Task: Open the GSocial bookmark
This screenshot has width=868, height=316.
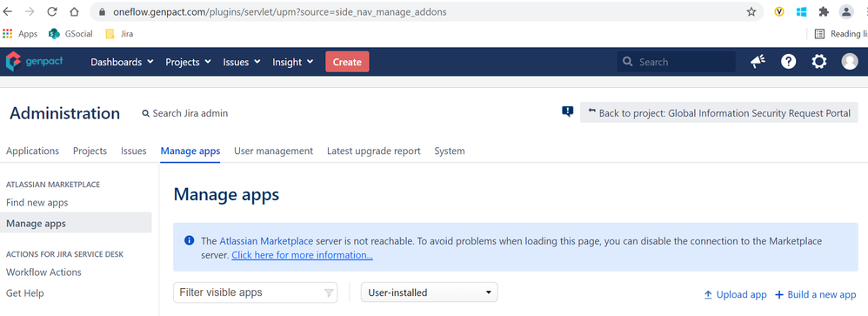Action: (70, 34)
